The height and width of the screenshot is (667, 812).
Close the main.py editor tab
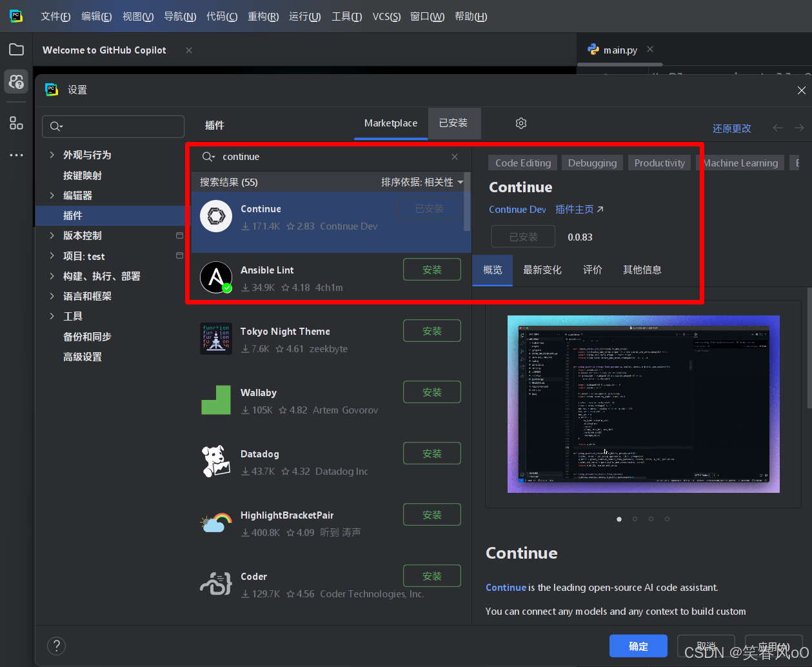(x=650, y=49)
